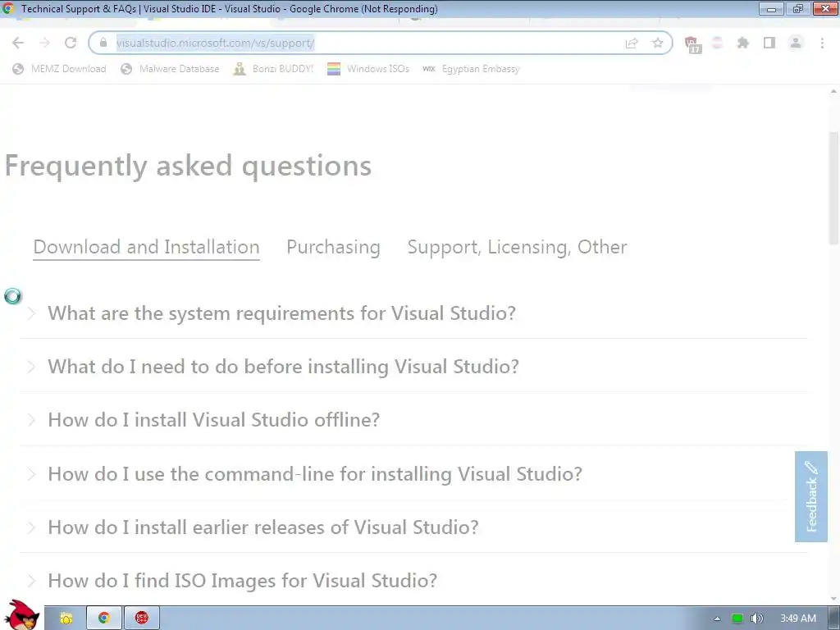Click 'How do I install earlier releases' text
Viewport: 840px width, 630px height.
pyautogui.click(x=263, y=527)
